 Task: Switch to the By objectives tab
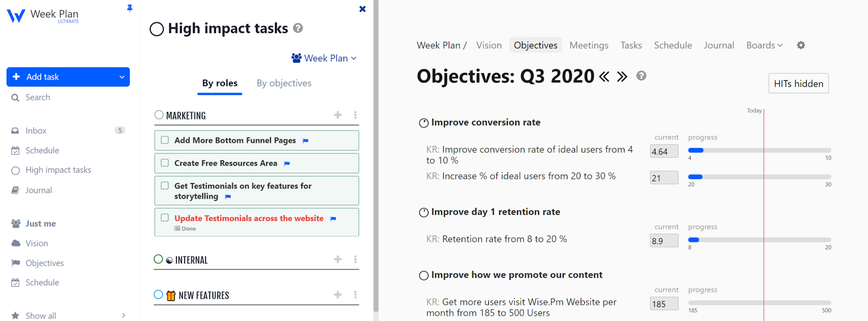(284, 83)
